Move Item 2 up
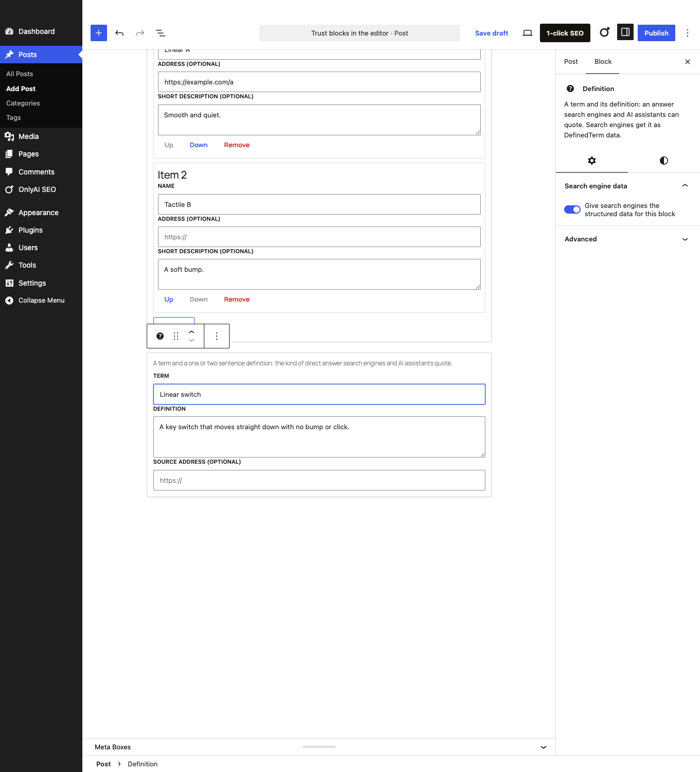This screenshot has width=700, height=772. click(x=169, y=300)
